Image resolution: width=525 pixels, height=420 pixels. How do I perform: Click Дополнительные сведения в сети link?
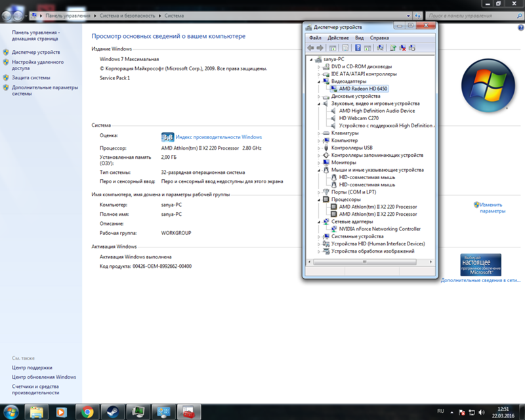(480, 280)
